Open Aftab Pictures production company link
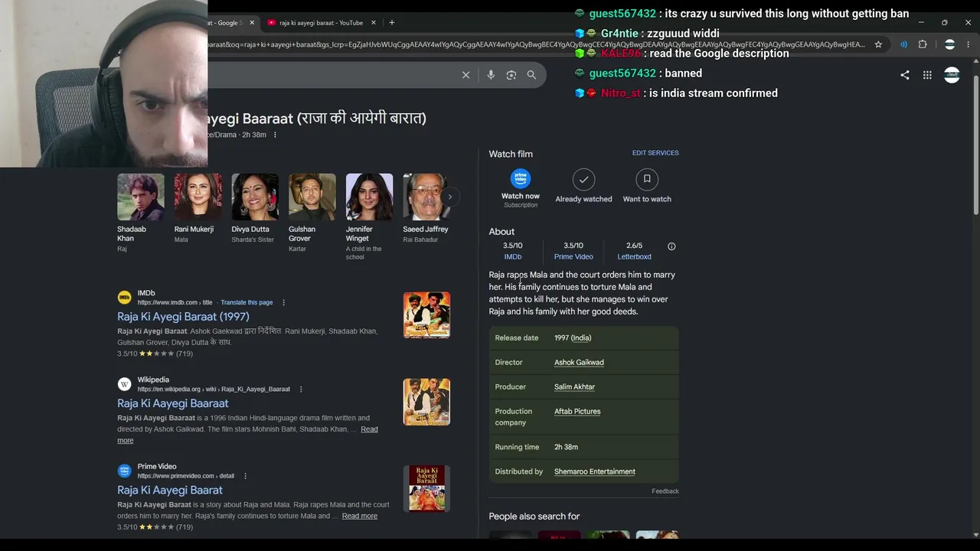Image resolution: width=980 pixels, height=551 pixels. click(x=577, y=411)
